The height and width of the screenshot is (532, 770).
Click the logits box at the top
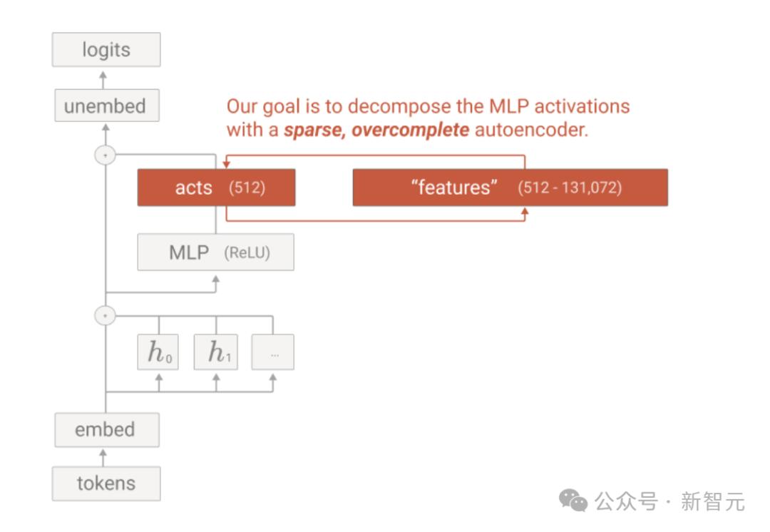[106, 50]
